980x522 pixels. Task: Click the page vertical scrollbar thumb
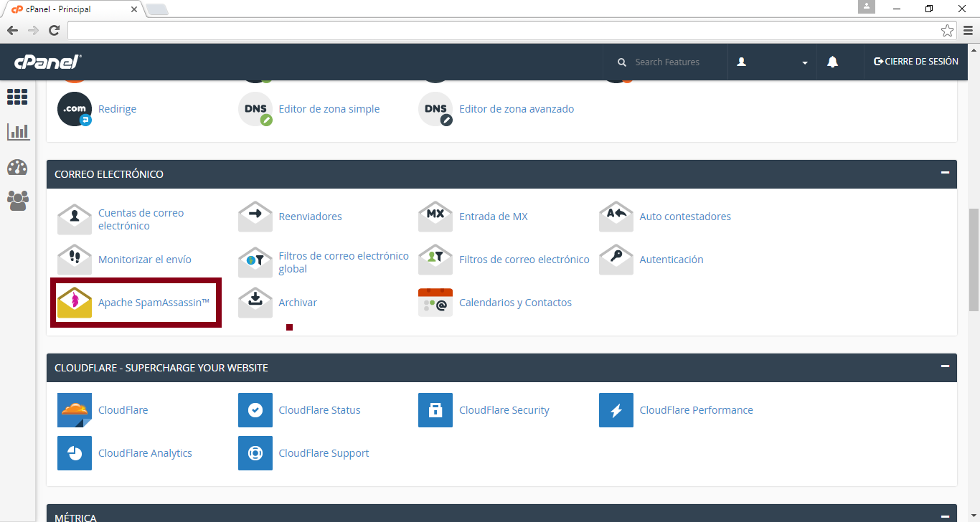click(x=974, y=258)
